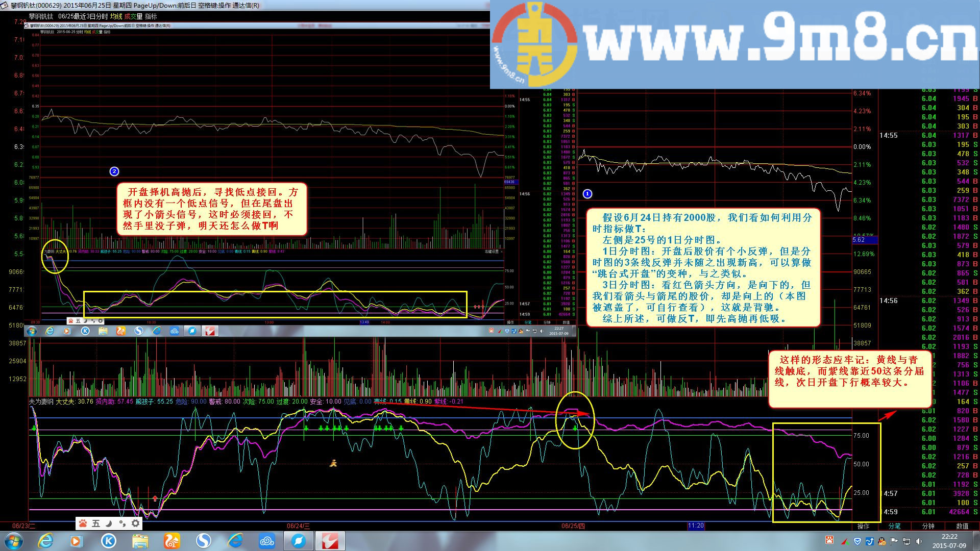Toggle the 五 input mode in IME toolbar
Screen dimensions: 980x551
pyautogui.click(x=96, y=523)
